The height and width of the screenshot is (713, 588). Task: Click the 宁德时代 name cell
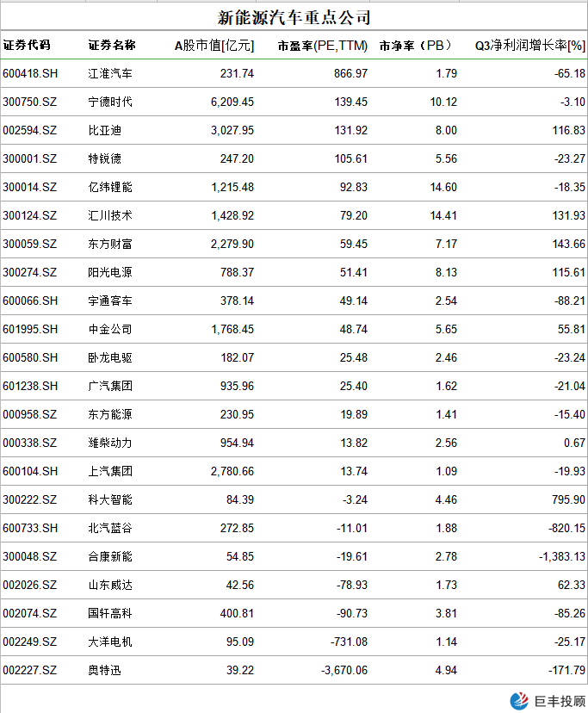pyautogui.click(x=110, y=102)
